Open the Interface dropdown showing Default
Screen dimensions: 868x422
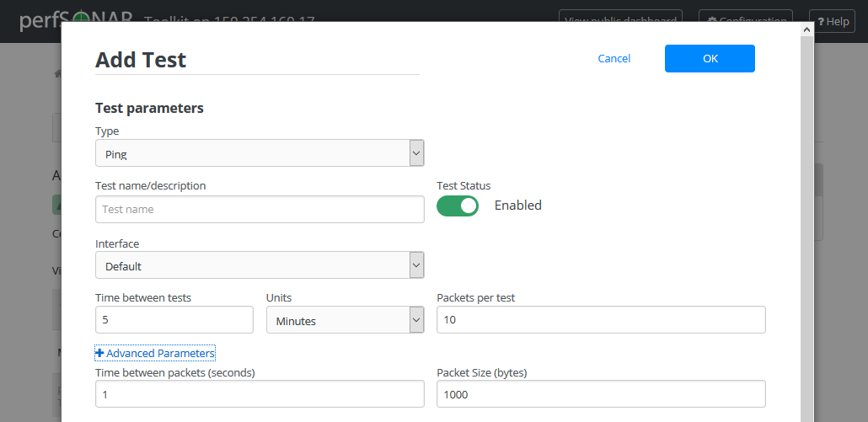(x=260, y=265)
